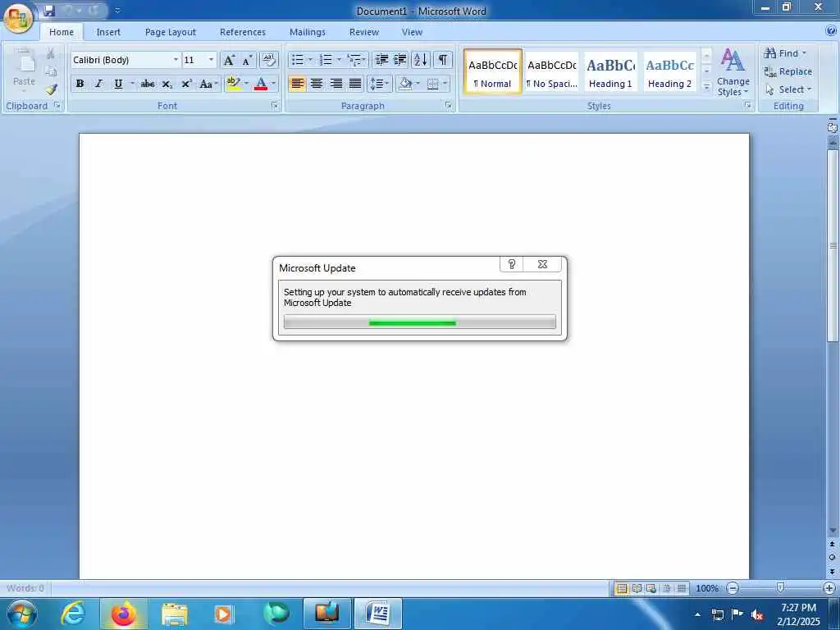Open Change Styles menu
This screenshot has height=630, width=840.
733,73
